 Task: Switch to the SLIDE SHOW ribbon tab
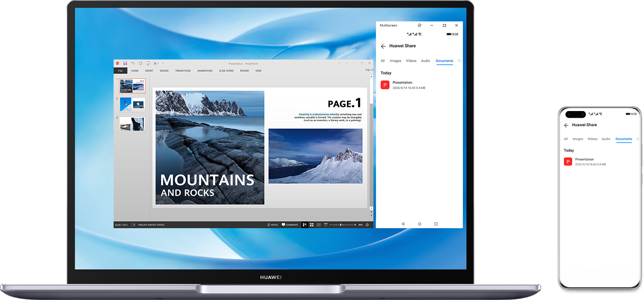click(226, 71)
